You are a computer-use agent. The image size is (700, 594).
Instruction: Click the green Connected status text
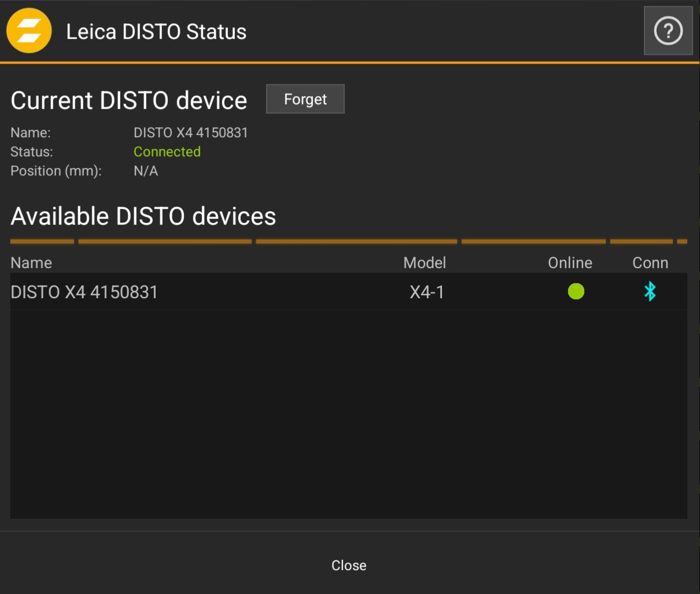167,152
